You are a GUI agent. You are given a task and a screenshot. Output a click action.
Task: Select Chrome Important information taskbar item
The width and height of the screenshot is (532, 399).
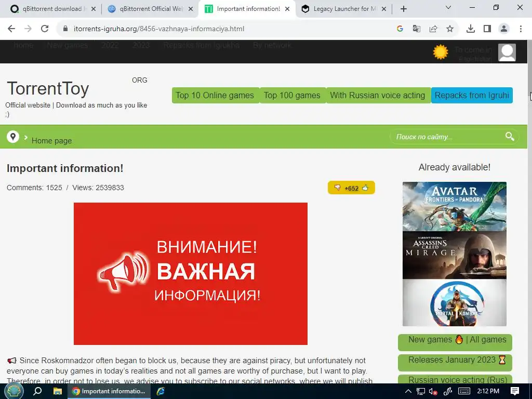[x=109, y=391]
